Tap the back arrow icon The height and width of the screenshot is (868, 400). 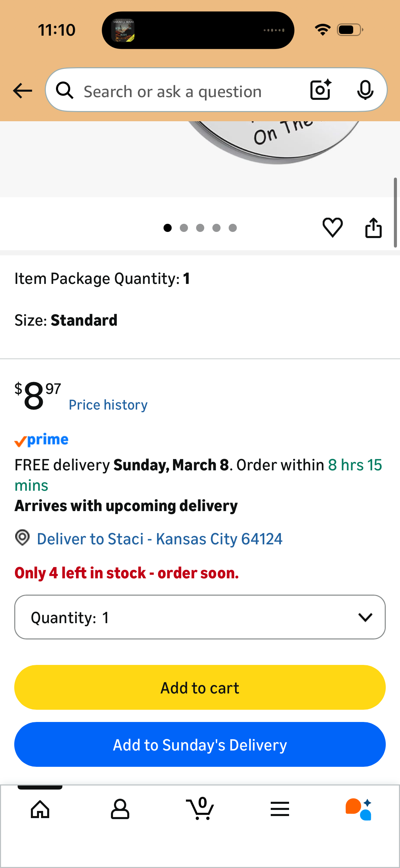(x=22, y=91)
